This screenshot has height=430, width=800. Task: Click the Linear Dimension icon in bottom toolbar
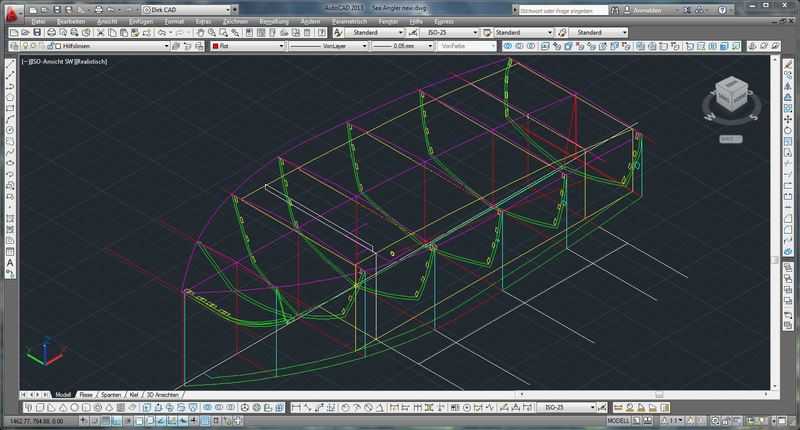point(296,408)
